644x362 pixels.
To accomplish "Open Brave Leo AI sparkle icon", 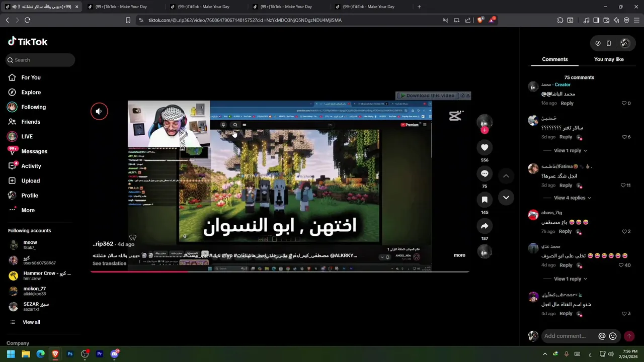I will (616, 20).
